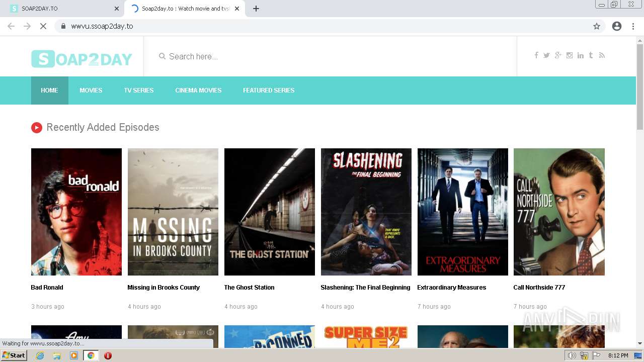Click Slashening: The Final Beginning title link
The image size is (644, 362).
pos(365,288)
